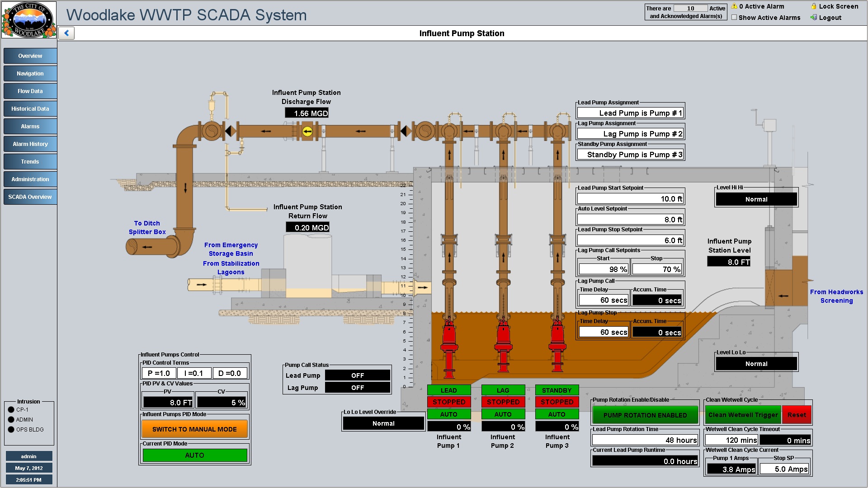Click the Lead Pump Start Setpoint field
The height and width of the screenshot is (488, 868).
(x=630, y=199)
